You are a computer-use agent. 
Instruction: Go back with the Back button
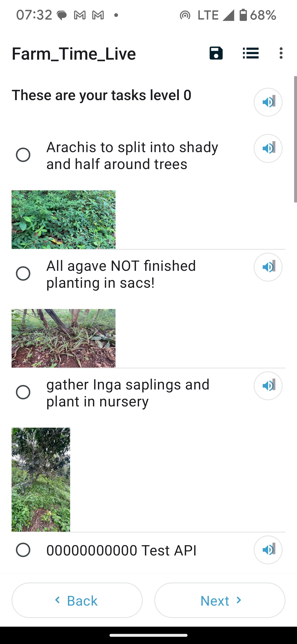[x=77, y=600]
